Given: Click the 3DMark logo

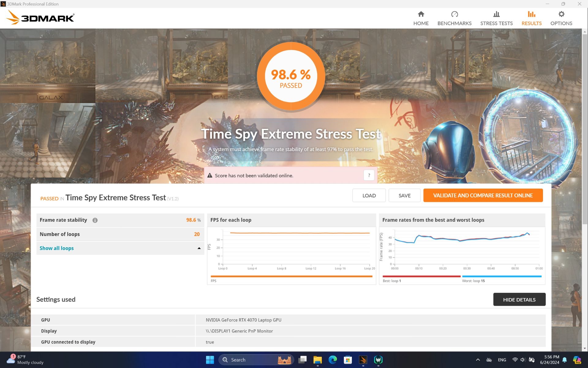Looking at the screenshot, I should [40, 17].
